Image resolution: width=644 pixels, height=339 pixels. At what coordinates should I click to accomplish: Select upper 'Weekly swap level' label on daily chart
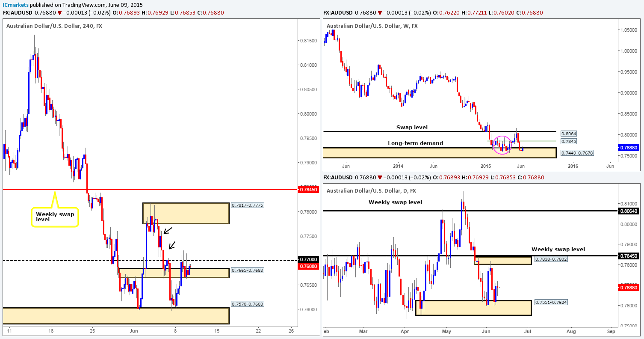point(395,202)
